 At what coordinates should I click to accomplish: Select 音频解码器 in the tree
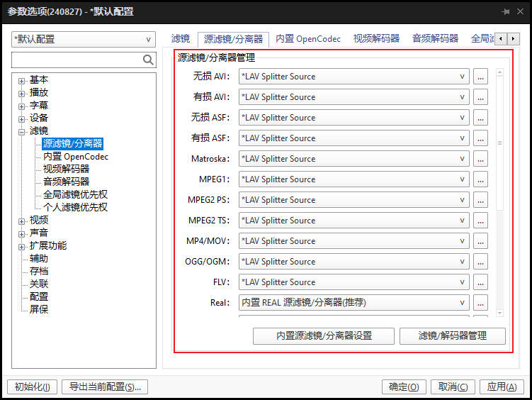(x=66, y=182)
